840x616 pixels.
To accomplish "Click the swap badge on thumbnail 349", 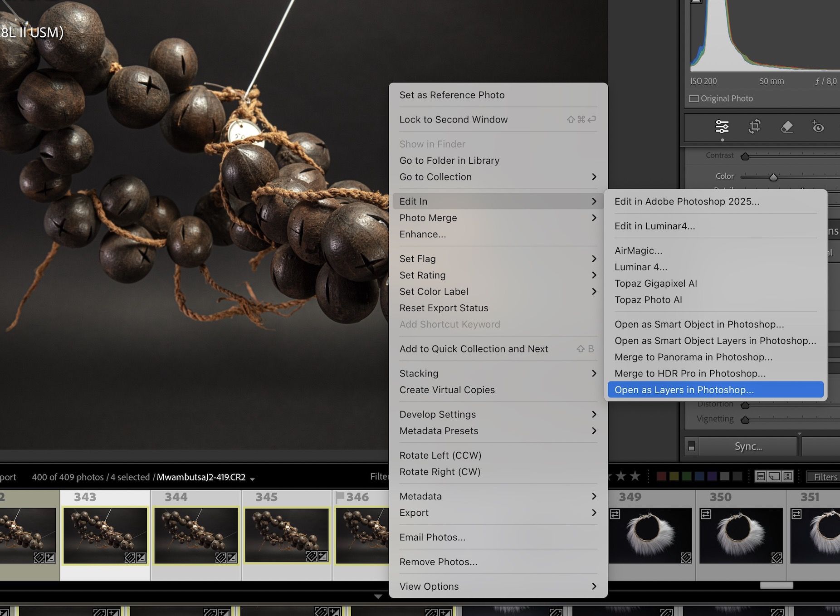I will coord(615,514).
